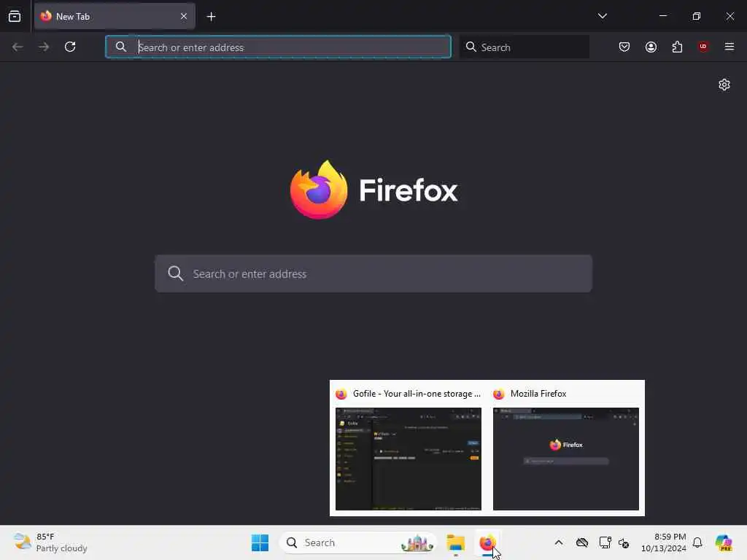
Task: Focus the top address bar field
Action: 278,47
